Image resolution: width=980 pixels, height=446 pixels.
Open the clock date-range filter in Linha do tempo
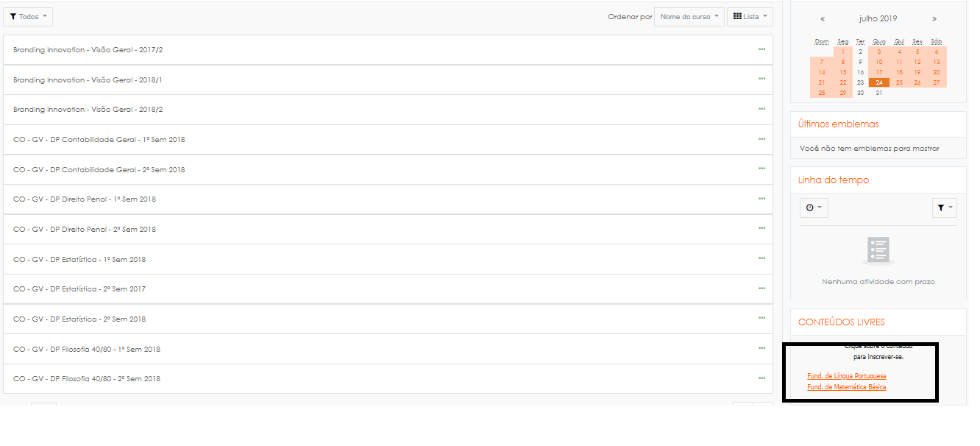click(x=814, y=208)
